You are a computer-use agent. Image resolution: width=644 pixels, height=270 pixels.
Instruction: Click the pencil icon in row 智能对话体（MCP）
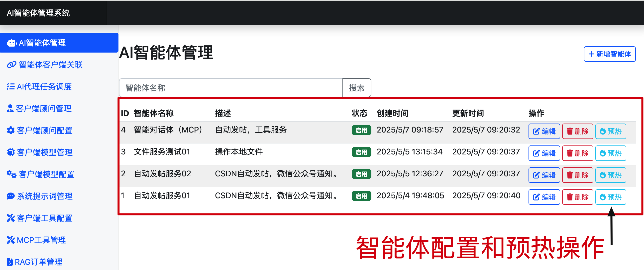click(x=536, y=132)
